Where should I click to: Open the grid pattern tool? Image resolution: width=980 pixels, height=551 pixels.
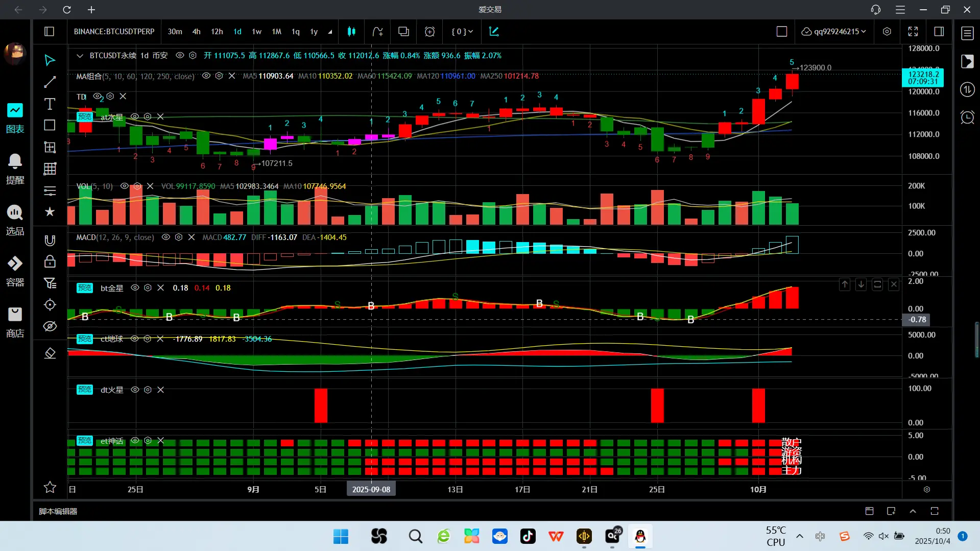(x=50, y=169)
